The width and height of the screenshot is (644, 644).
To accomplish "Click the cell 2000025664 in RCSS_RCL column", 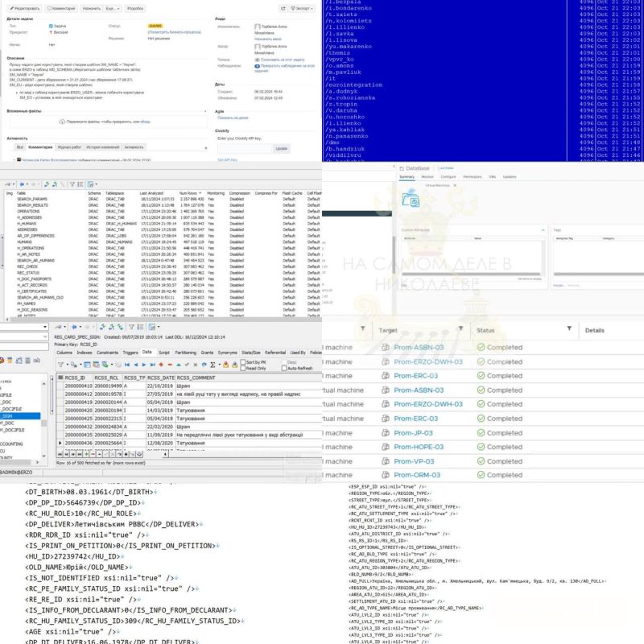I will (108, 444).
